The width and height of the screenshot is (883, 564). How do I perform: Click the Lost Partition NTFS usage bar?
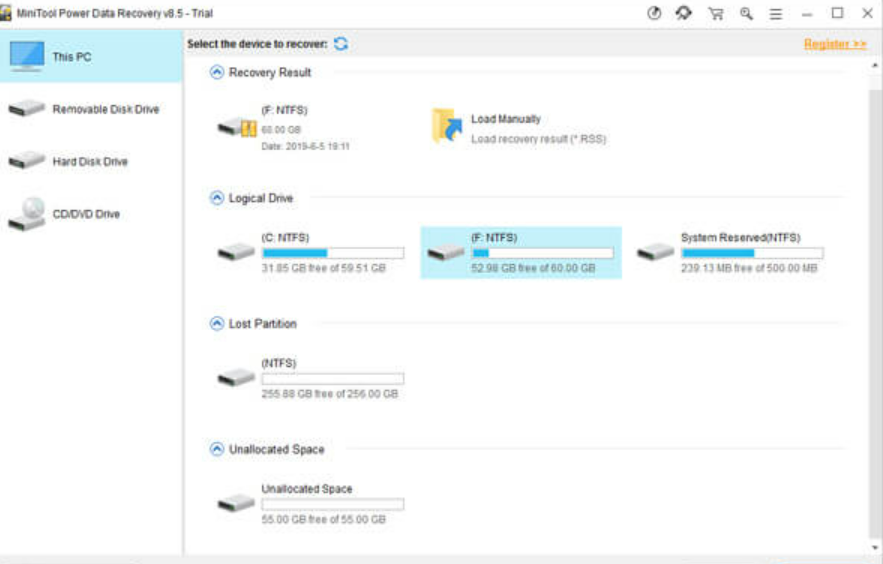click(333, 378)
